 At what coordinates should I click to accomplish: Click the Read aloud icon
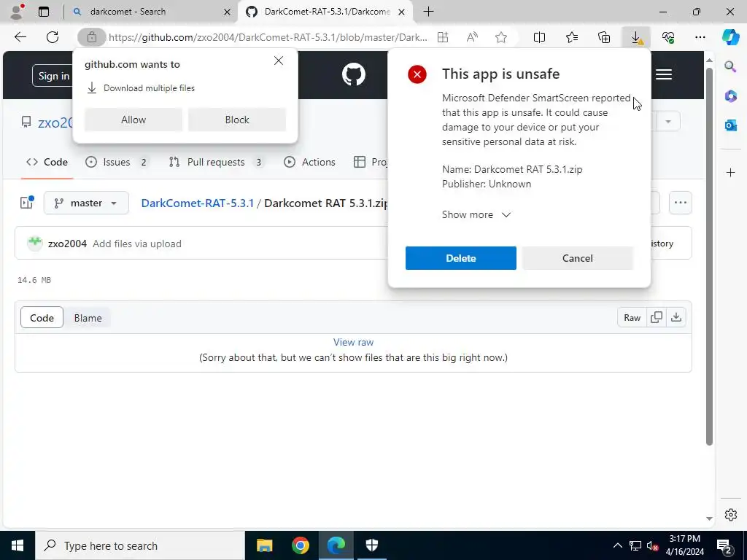click(x=472, y=37)
